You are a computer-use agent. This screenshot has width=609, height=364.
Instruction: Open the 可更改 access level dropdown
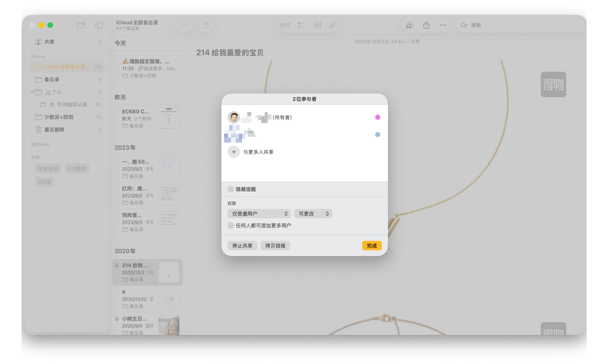[313, 214]
